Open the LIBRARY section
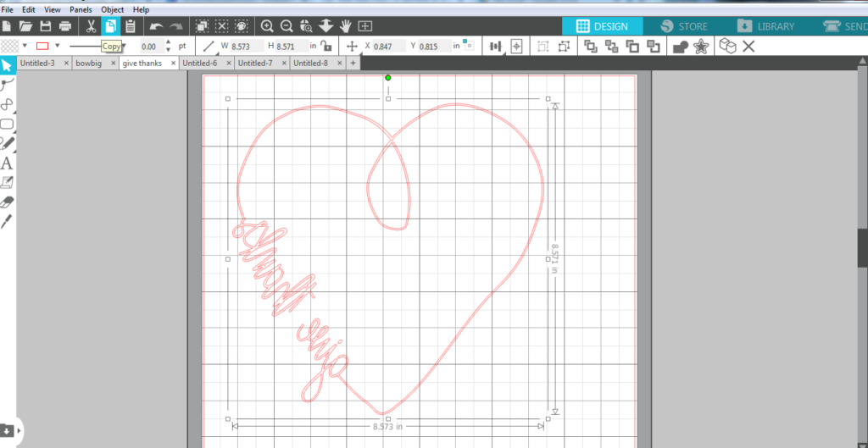 point(765,26)
